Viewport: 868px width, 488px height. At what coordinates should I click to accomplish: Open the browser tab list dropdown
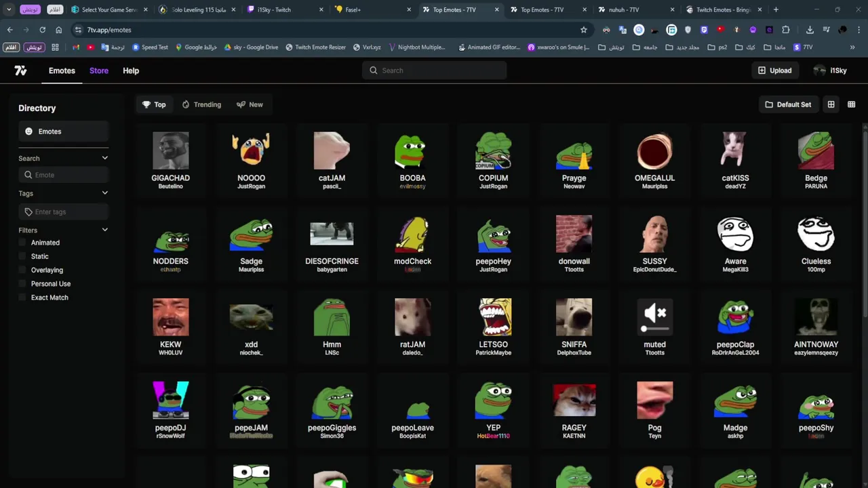click(x=9, y=9)
